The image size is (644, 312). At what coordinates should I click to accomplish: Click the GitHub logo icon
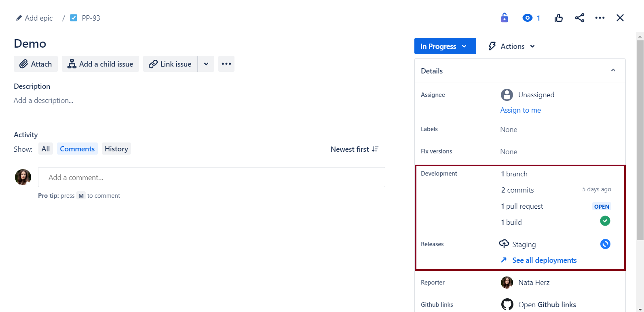tap(507, 304)
